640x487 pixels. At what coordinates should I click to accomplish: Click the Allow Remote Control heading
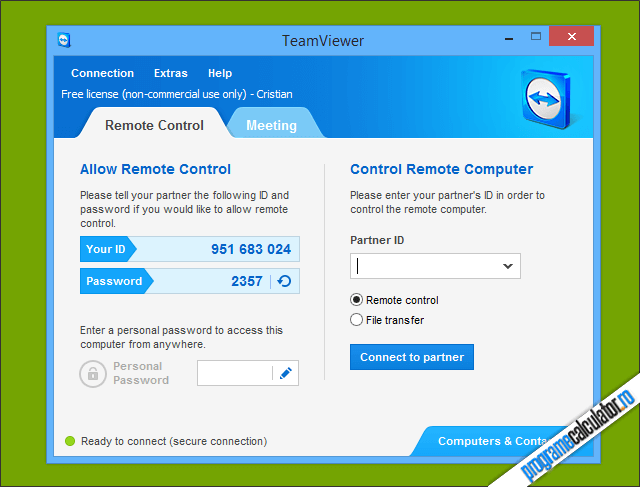[156, 169]
